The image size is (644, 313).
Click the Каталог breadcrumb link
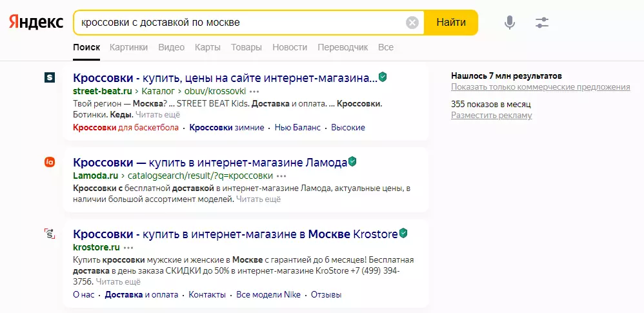158,91
